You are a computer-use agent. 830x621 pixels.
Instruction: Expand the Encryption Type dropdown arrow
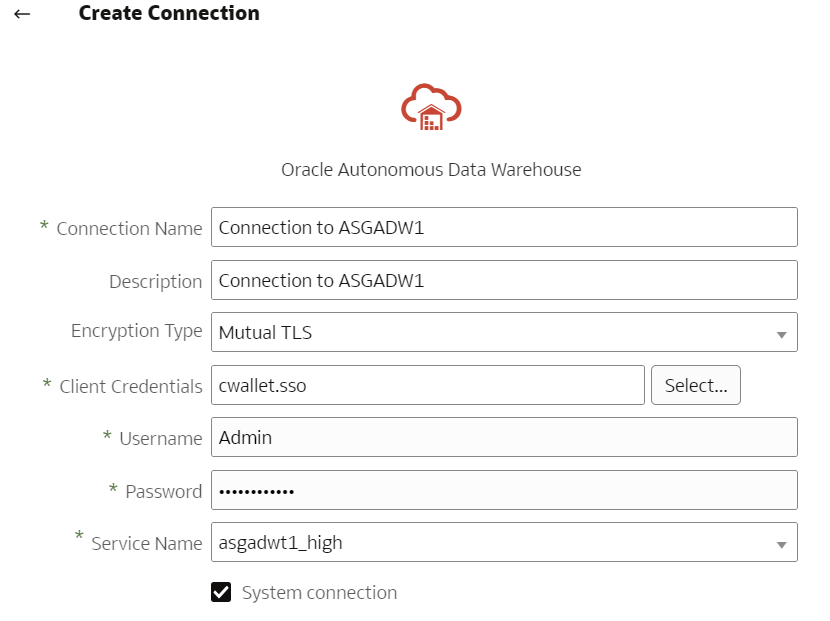[x=781, y=334]
